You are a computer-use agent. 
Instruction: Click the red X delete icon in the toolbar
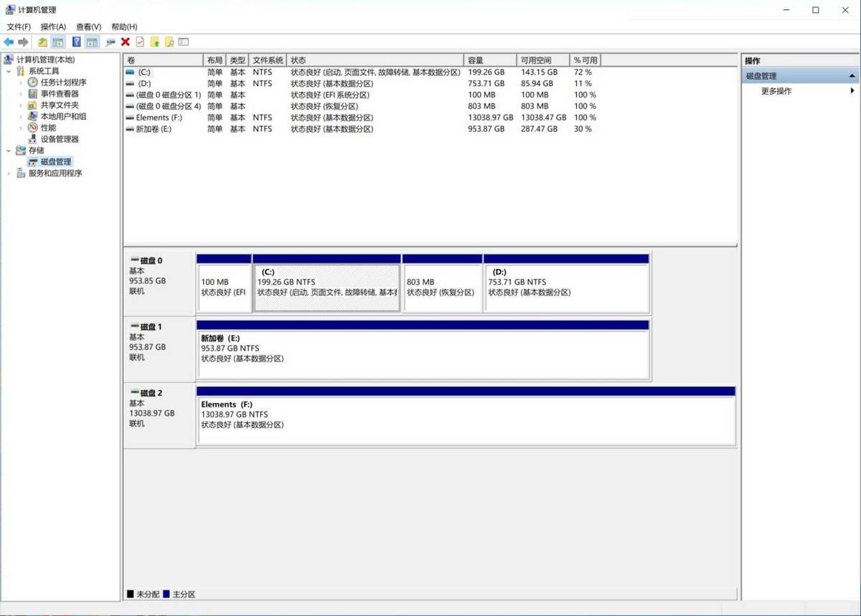[126, 42]
